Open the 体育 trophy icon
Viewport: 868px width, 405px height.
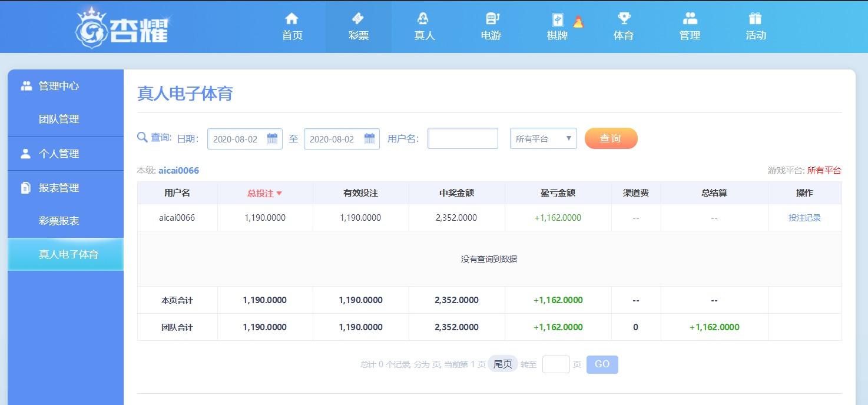click(624, 19)
